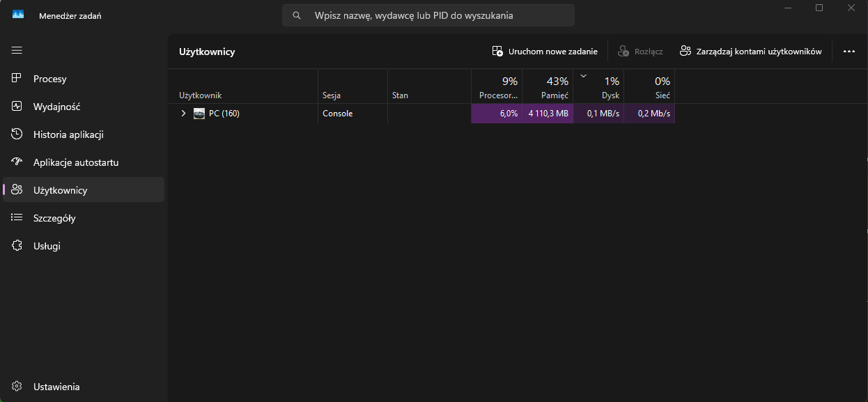Expand the PC (160) user row
Viewport: 868px width, 402px height.
pos(183,114)
